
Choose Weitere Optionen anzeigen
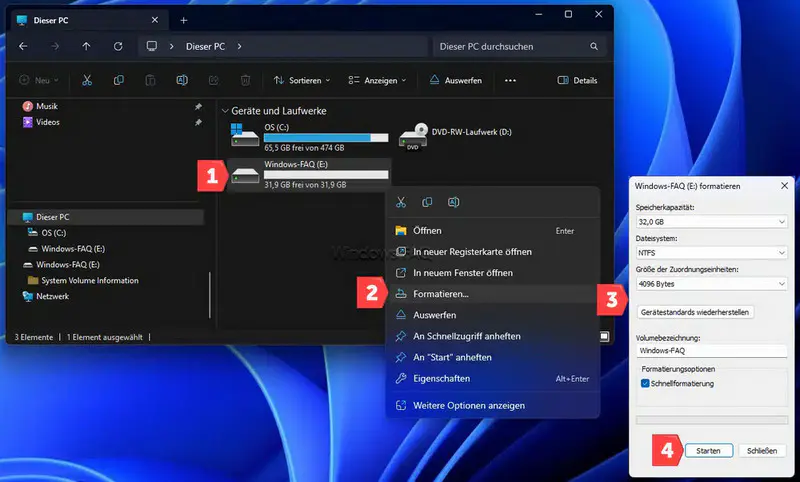click(x=492, y=405)
